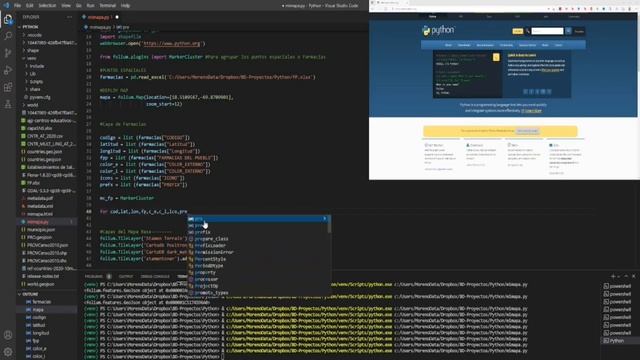Open the Edit menu

[x=30, y=6]
